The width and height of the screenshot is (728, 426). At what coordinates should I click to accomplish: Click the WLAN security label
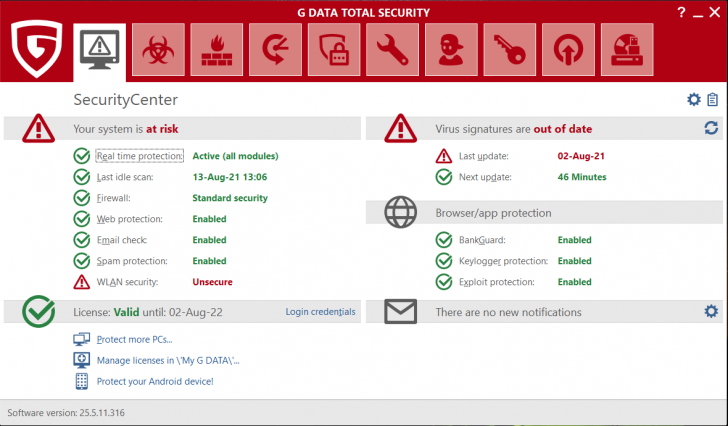click(128, 282)
